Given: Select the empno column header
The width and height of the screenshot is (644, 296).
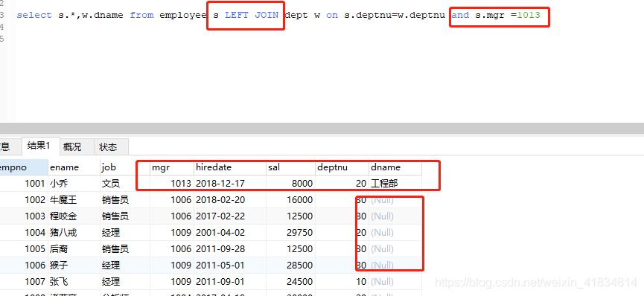Looking at the screenshot, I should [x=24, y=167].
